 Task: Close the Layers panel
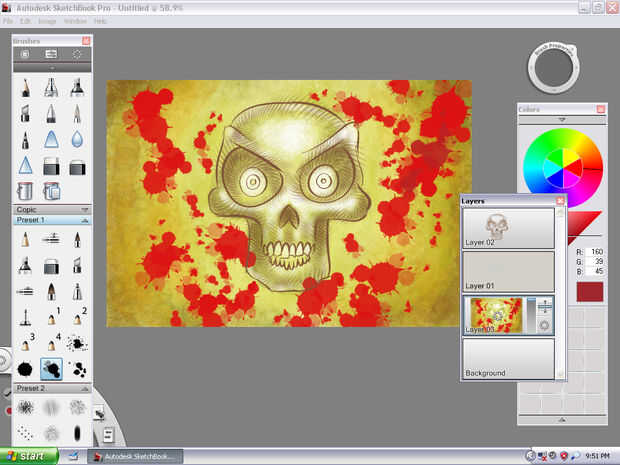tap(560, 201)
